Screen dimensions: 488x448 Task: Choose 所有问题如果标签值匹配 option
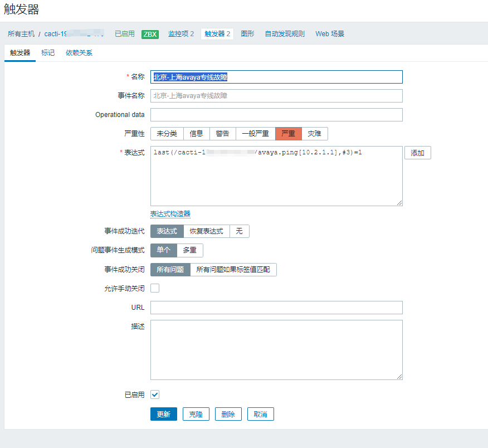[233, 269]
